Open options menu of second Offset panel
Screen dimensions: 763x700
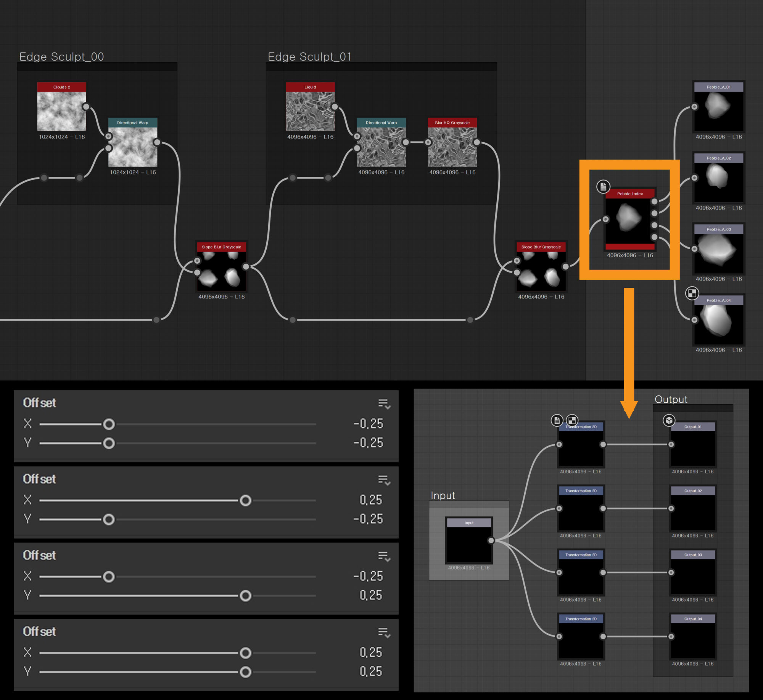coord(384,480)
